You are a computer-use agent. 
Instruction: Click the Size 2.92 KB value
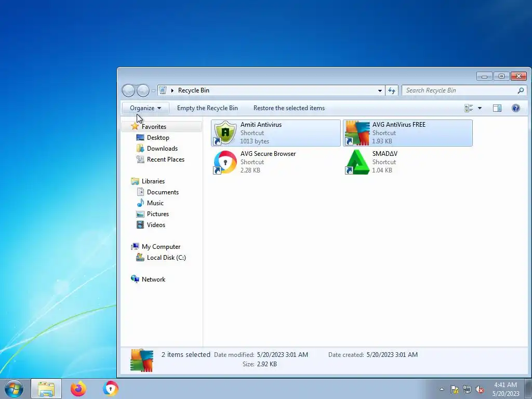267,364
